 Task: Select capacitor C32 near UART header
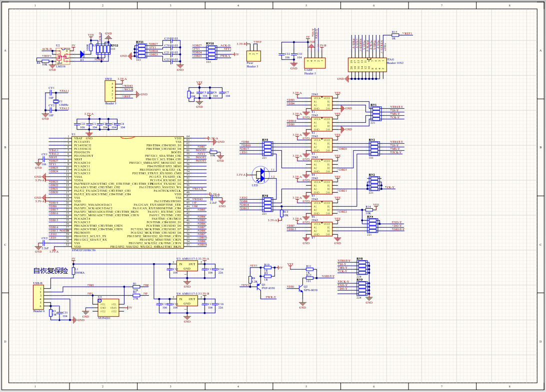coord(281,54)
